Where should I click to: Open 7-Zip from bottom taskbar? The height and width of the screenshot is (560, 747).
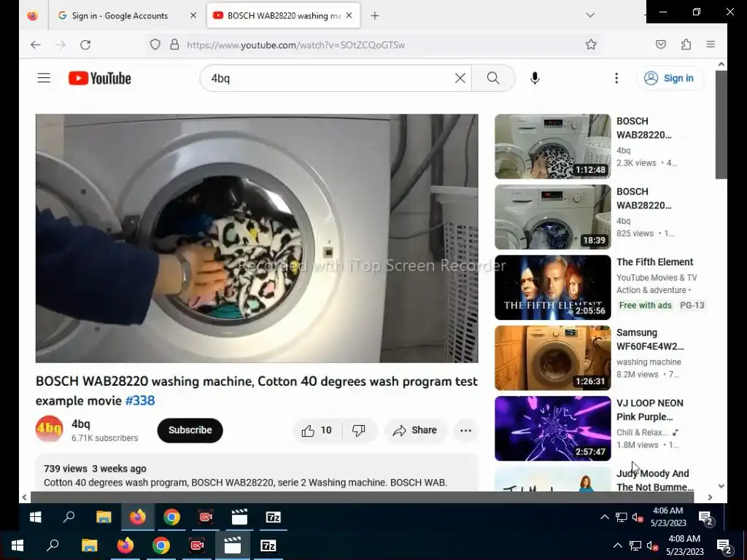click(268, 545)
